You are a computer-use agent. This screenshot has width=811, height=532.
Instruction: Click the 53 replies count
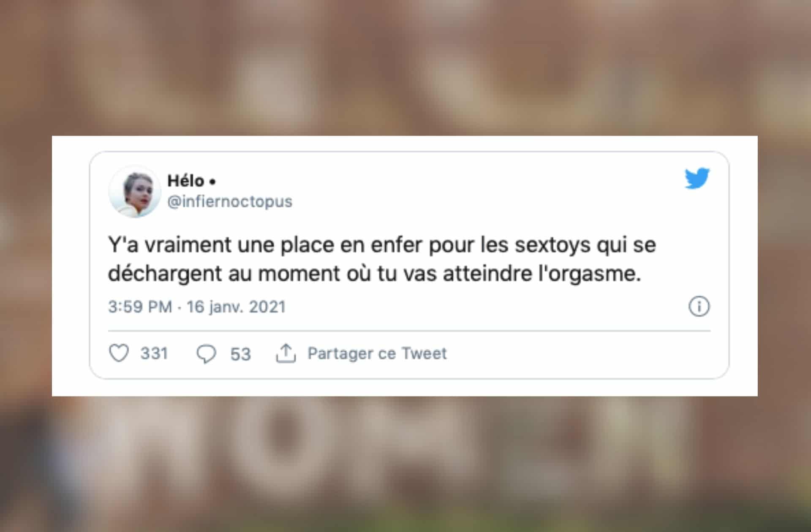pos(240,354)
